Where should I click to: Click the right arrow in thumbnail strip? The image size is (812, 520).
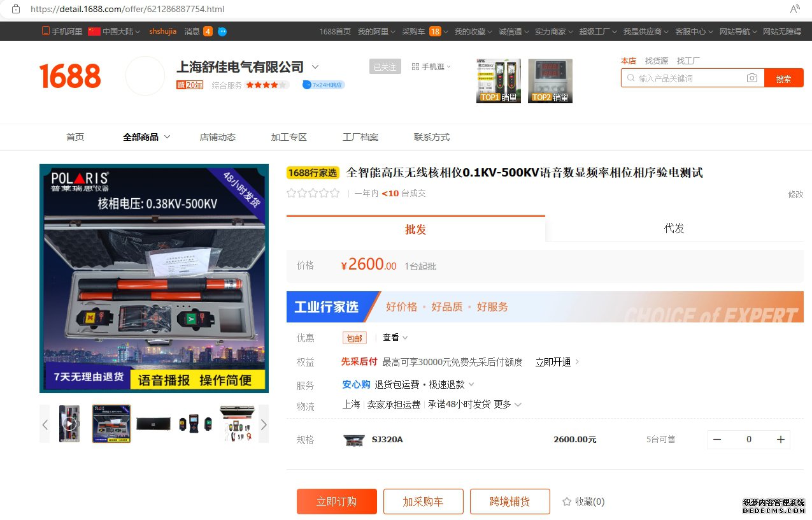tap(264, 423)
